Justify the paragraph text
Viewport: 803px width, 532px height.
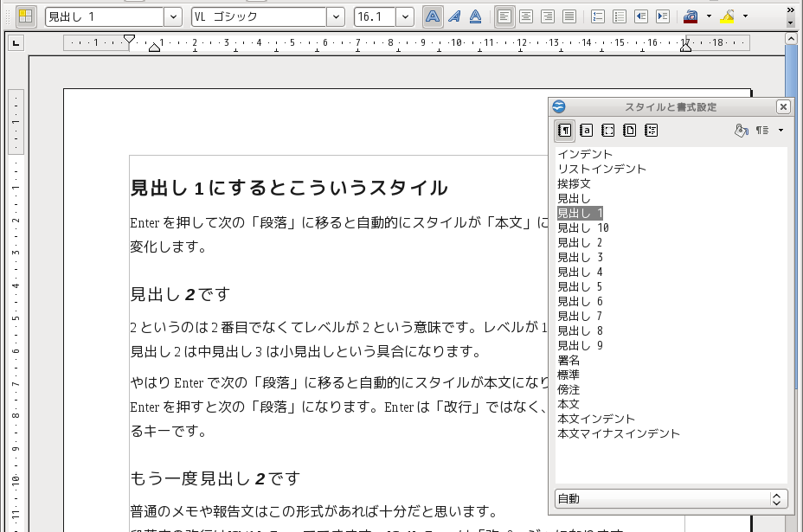point(569,16)
